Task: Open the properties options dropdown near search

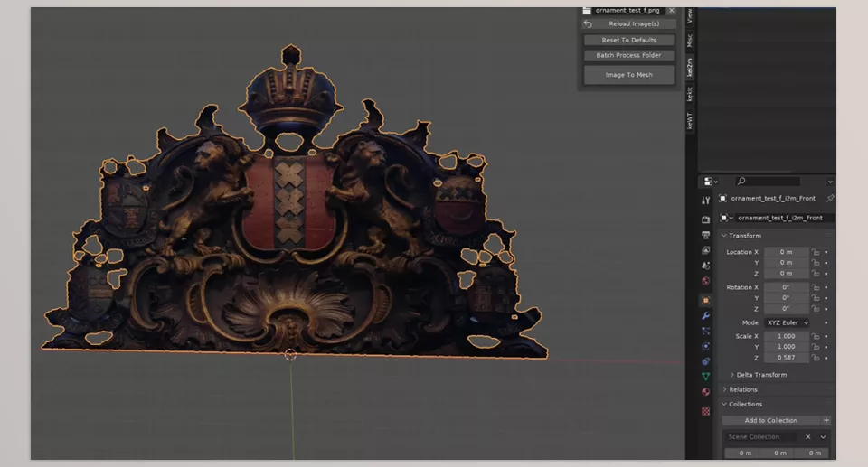Action: [x=830, y=182]
